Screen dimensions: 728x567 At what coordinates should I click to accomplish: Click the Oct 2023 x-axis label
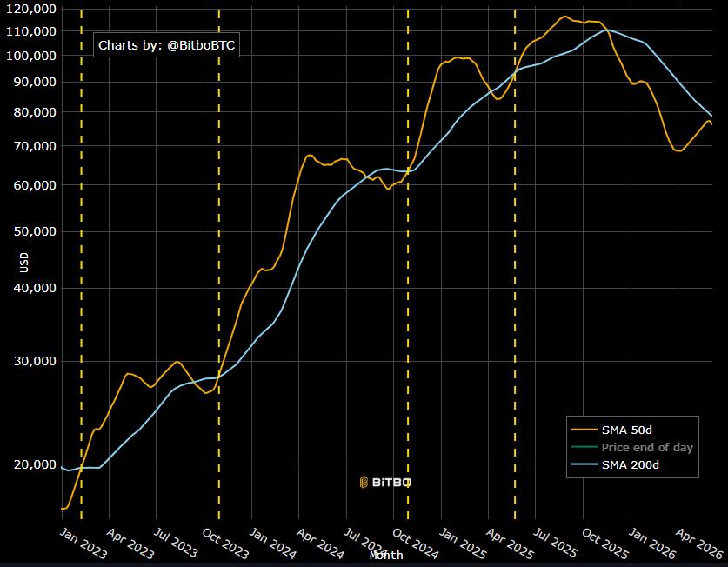[226, 544]
